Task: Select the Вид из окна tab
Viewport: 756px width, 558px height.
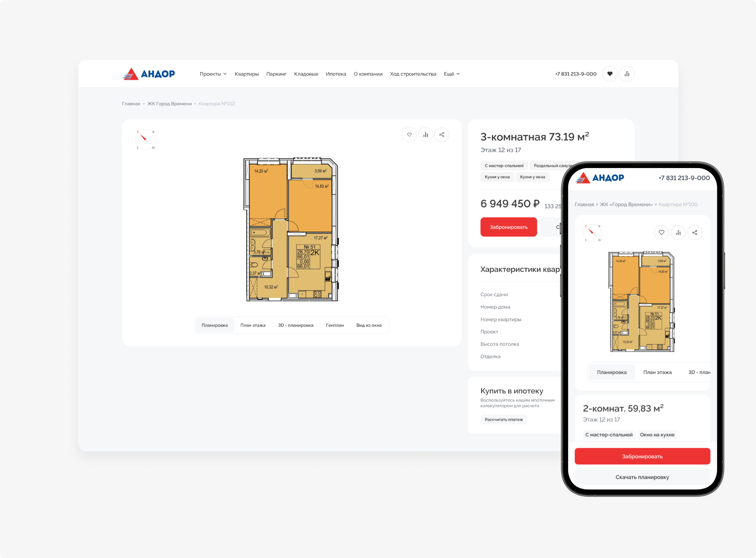Action: coord(369,325)
